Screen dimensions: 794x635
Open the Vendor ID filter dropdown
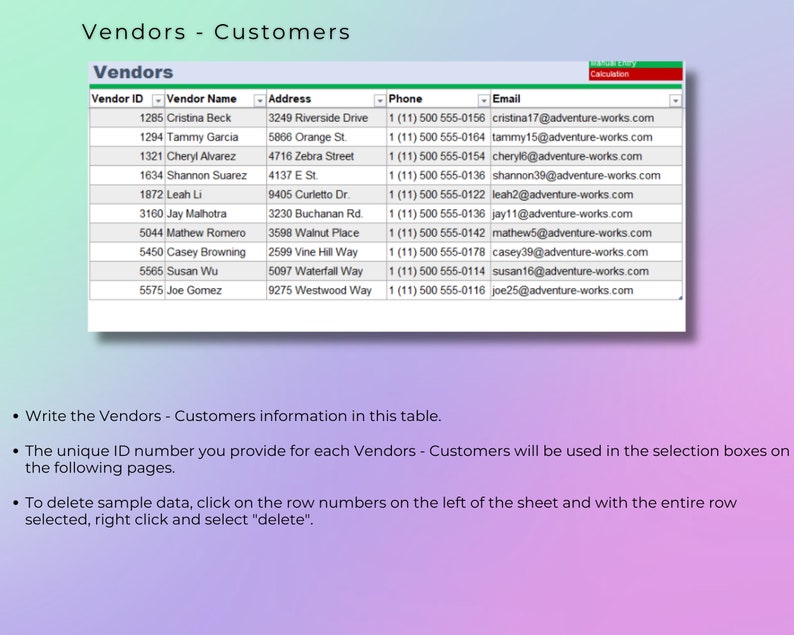158,100
